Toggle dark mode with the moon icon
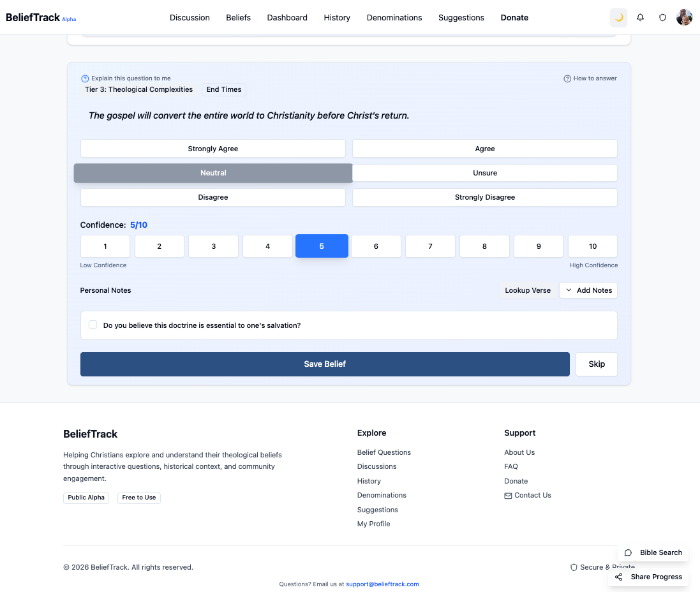This screenshot has width=700, height=592. (x=618, y=17)
